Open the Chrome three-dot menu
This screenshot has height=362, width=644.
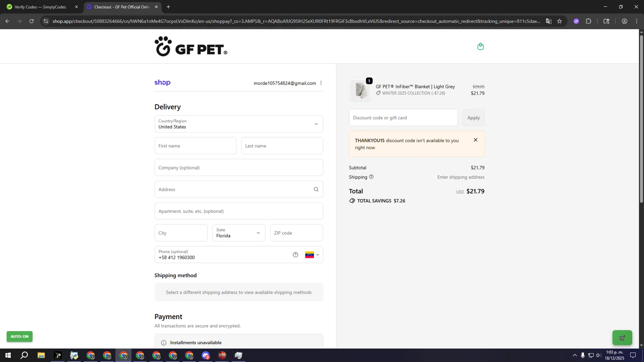point(637,21)
